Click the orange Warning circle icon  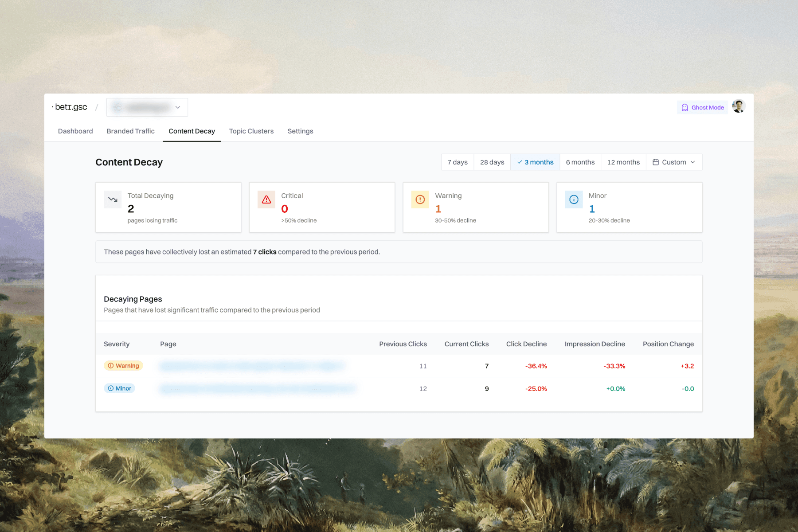coord(420,199)
